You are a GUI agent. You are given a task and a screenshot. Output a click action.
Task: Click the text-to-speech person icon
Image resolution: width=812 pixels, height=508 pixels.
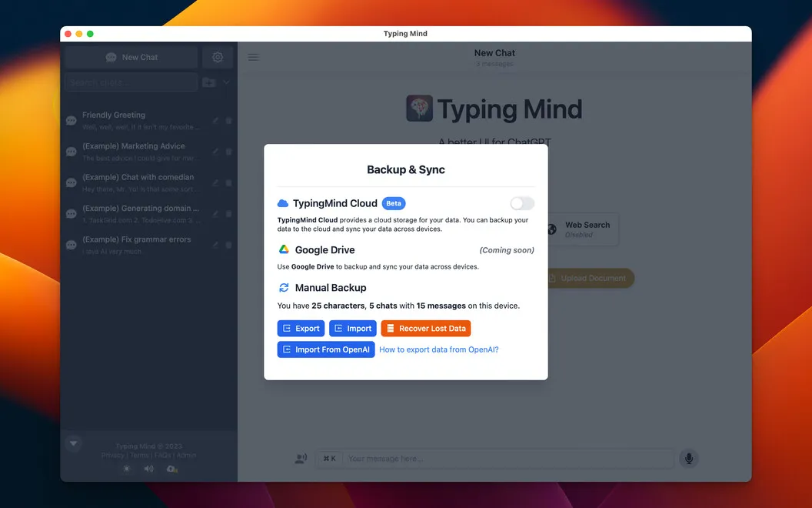point(301,458)
